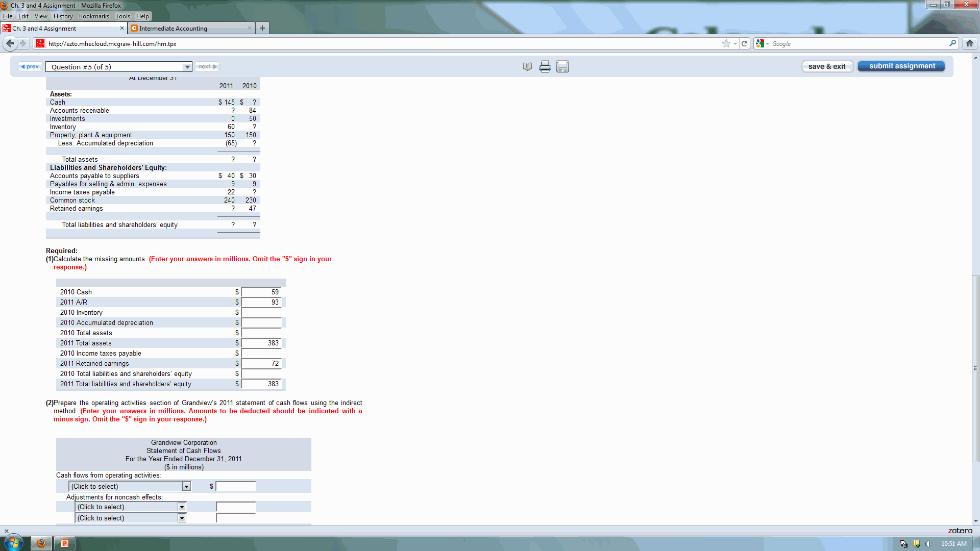Click the Save icon in toolbar
The width and height of the screenshot is (980, 551).
pos(562,67)
